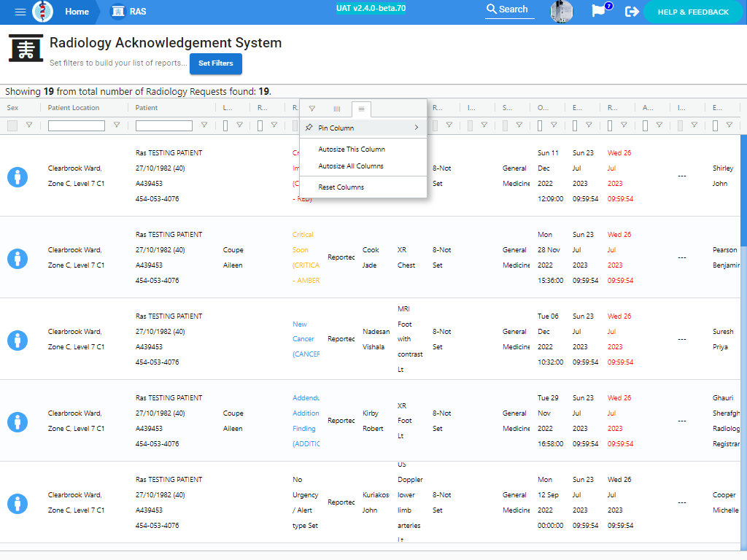Click Reported status in XR Chest row
This screenshot has height=560, width=747.
tap(341, 257)
